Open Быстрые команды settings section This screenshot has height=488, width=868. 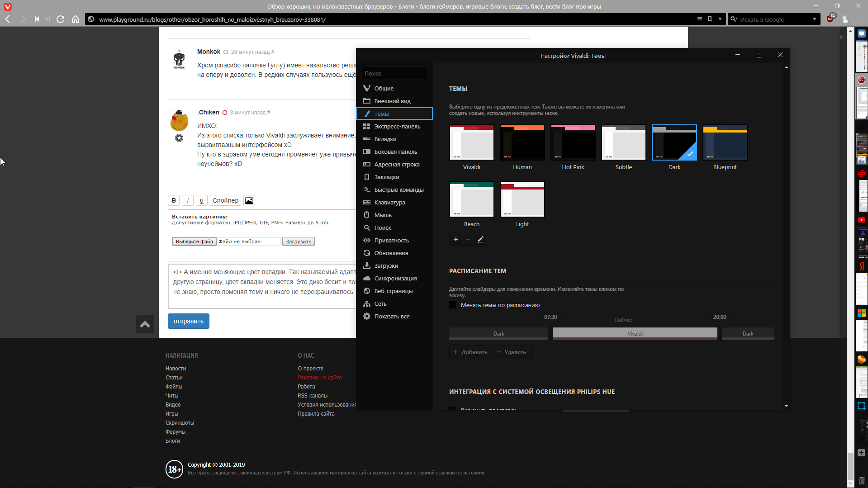(x=394, y=190)
